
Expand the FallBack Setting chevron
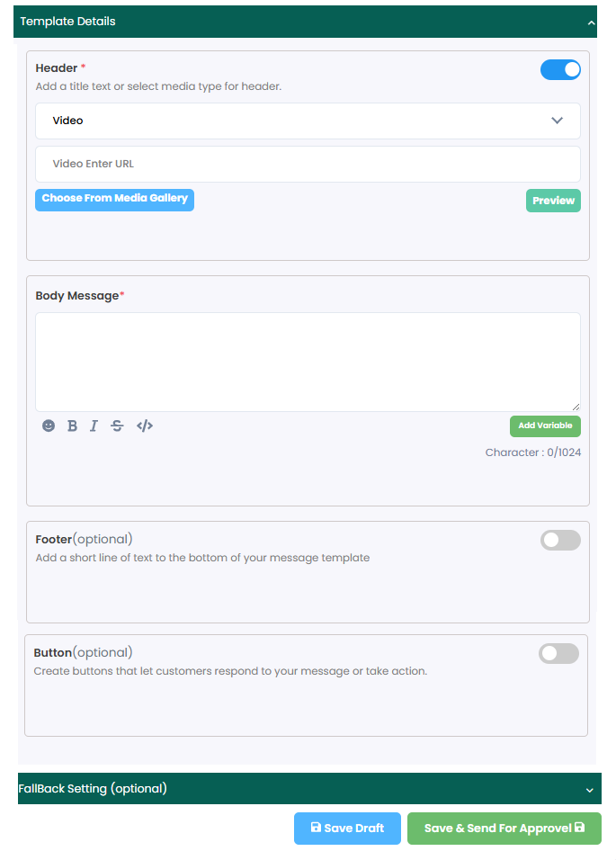click(590, 791)
